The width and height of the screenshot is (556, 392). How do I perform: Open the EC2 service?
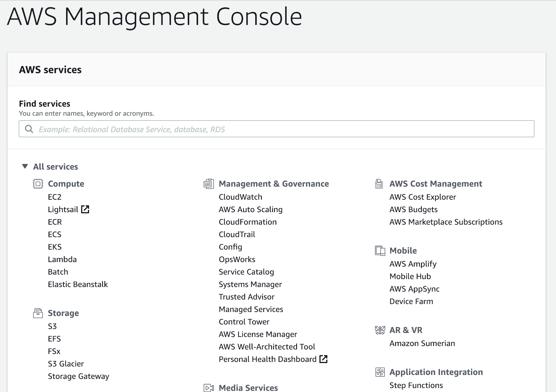54,197
